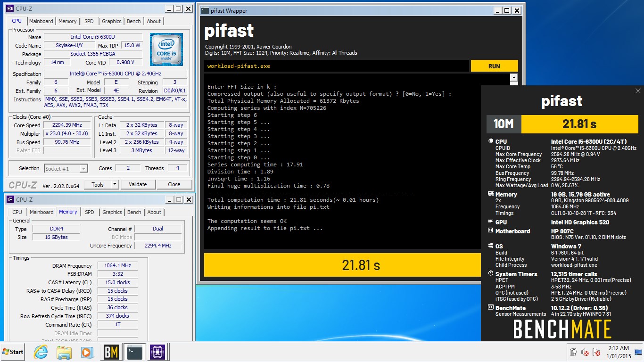Launch Windows Media Player from taskbar
The image size is (644, 362).
[x=86, y=352]
